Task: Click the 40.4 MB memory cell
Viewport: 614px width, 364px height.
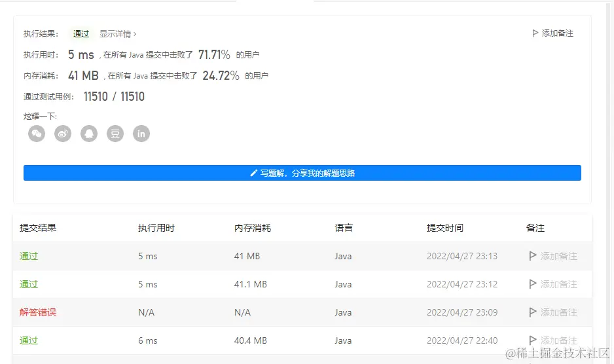Action: (x=251, y=340)
